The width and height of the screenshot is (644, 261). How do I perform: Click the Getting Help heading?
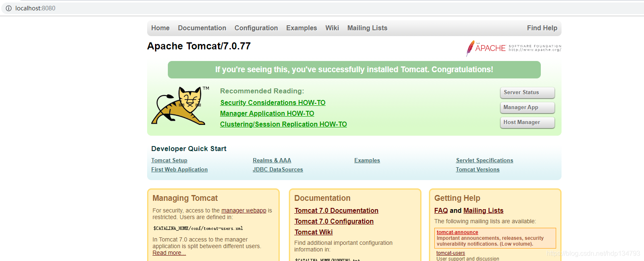[x=457, y=198]
